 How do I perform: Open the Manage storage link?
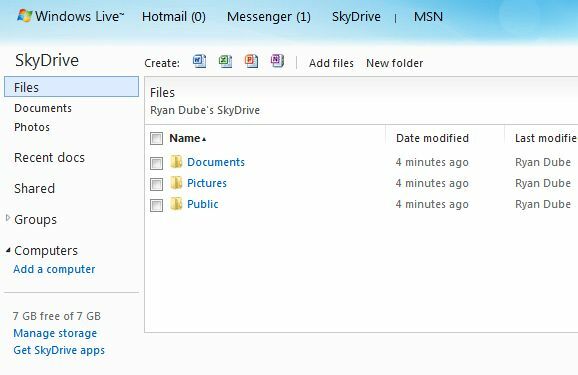point(55,333)
